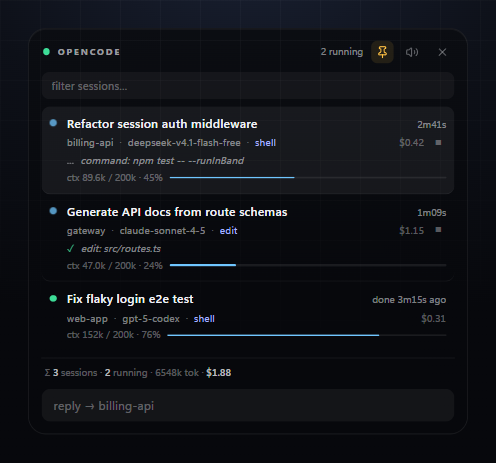The height and width of the screenshot is (463, 496).
Task: Click the reply to billing-api input field
Action: coord(248,405)
